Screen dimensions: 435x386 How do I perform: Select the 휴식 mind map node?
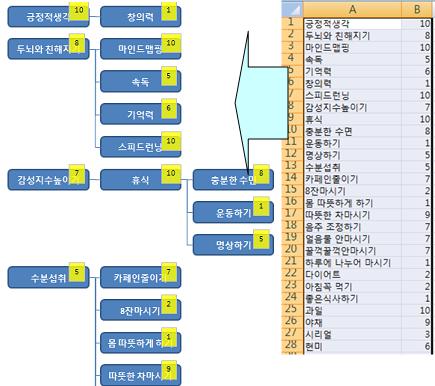[140, 180]
